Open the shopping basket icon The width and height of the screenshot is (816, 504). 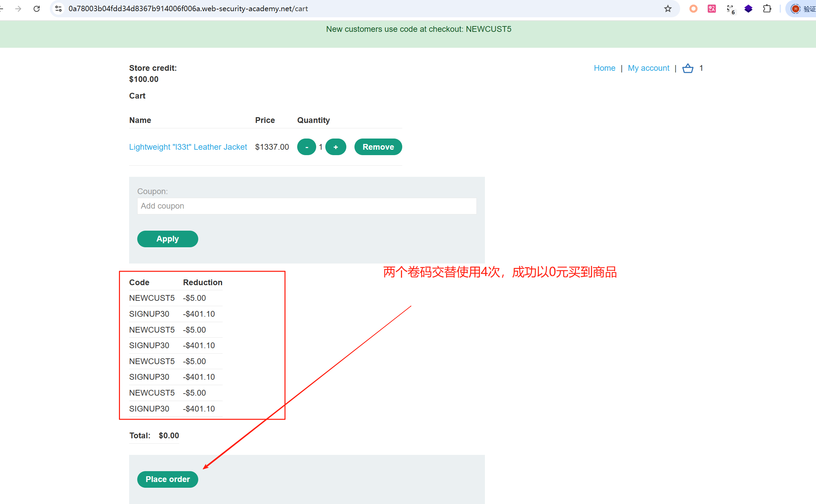(688, 68)
